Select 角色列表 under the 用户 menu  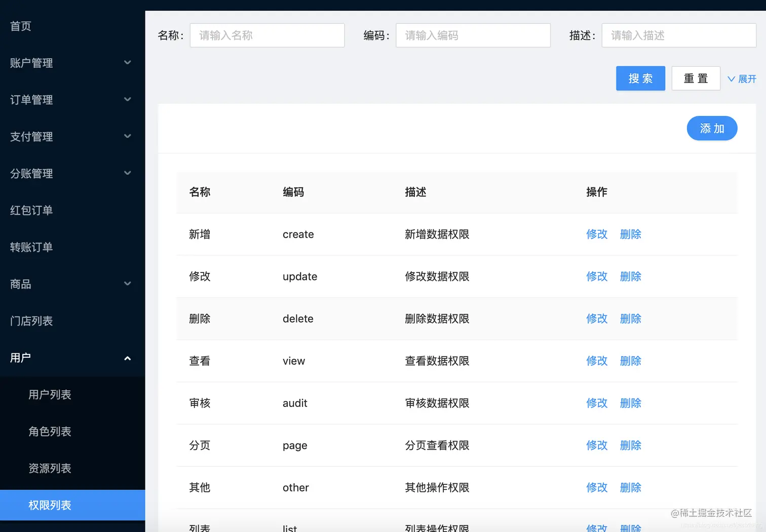50,431
